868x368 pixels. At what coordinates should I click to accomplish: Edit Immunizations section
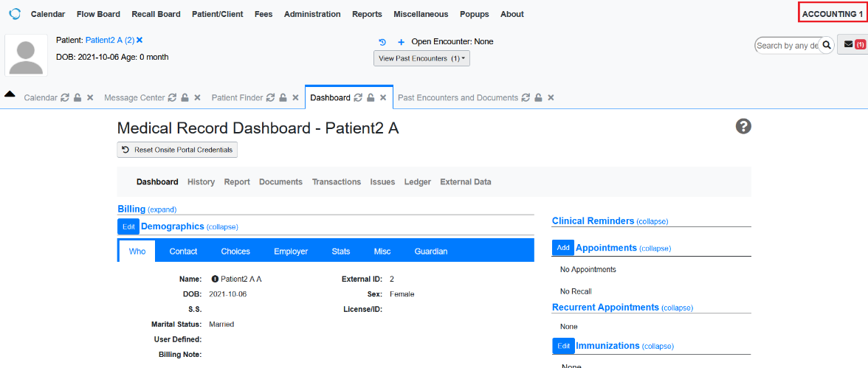(564, 346)
